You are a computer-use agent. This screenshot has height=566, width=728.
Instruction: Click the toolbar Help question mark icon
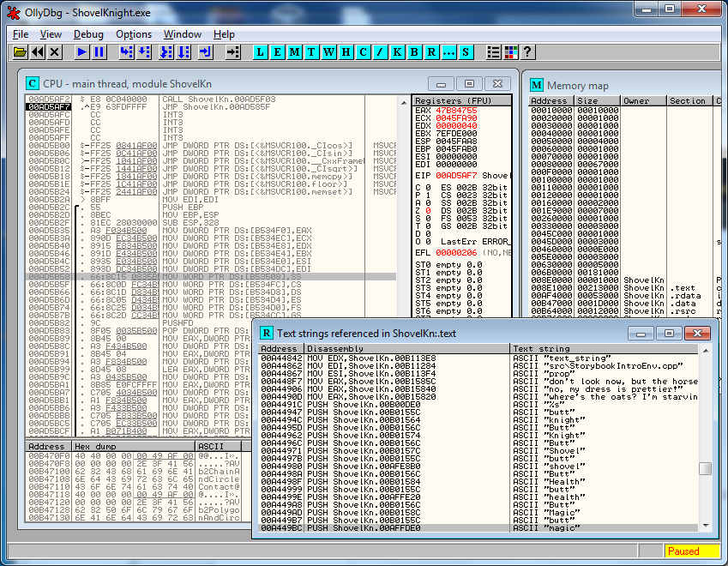click(x=527, y=52)
